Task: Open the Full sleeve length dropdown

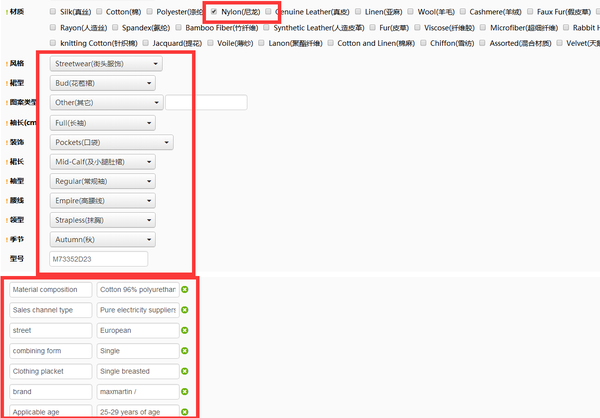Action: [x=103, y=123]
